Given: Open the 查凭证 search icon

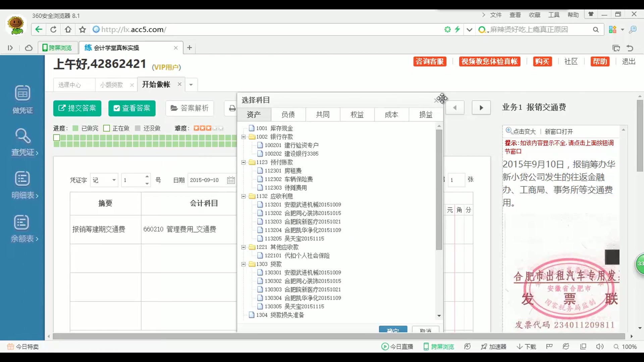Looking at the screenshot, I should 22,136.
